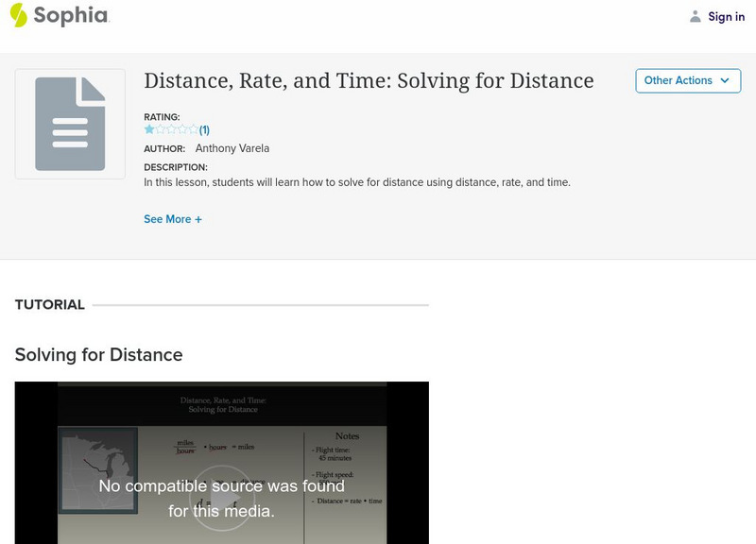
Task: Click the author name Anthony Varela
Action: tap(232, 148)
